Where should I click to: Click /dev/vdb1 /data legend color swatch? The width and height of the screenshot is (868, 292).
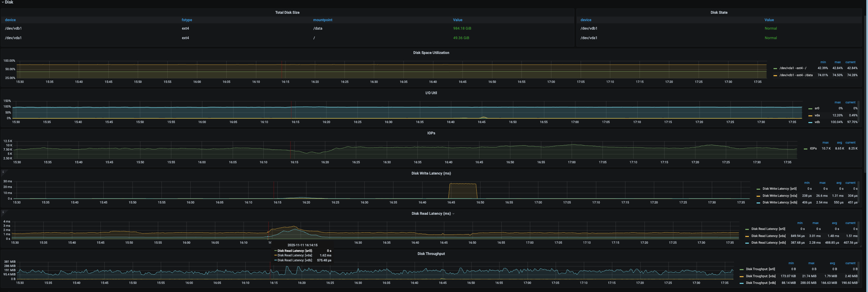point(775,75)
